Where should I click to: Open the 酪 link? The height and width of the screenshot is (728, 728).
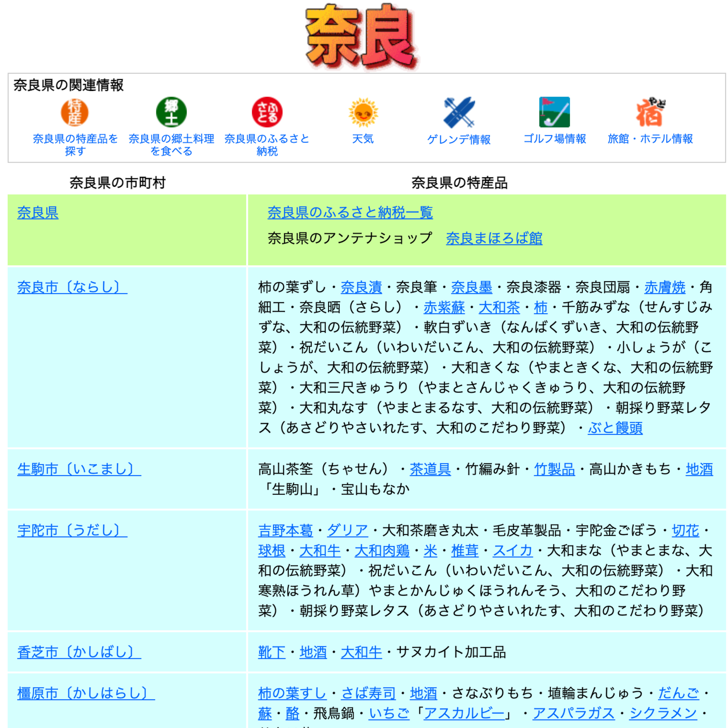[x=292, y=714]
